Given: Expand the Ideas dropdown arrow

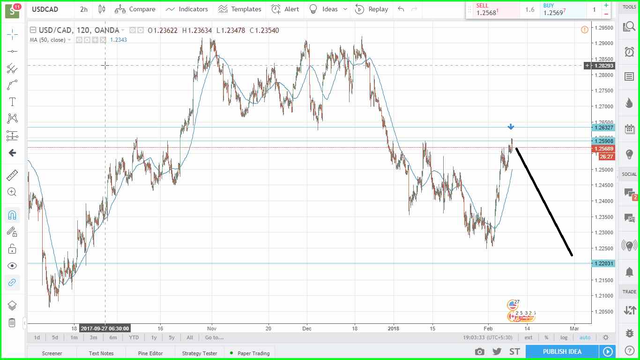Looking at the screenshot, I should click(345, 9).
